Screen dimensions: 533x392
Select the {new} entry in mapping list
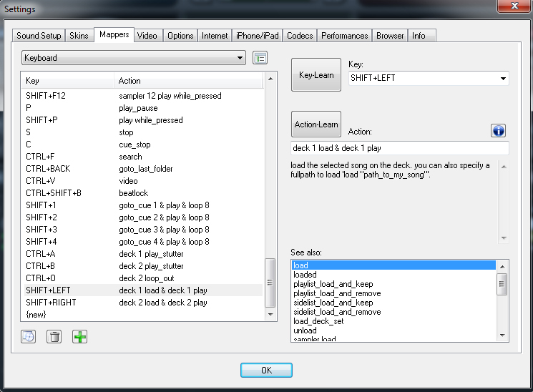click(x=142, y=315)
